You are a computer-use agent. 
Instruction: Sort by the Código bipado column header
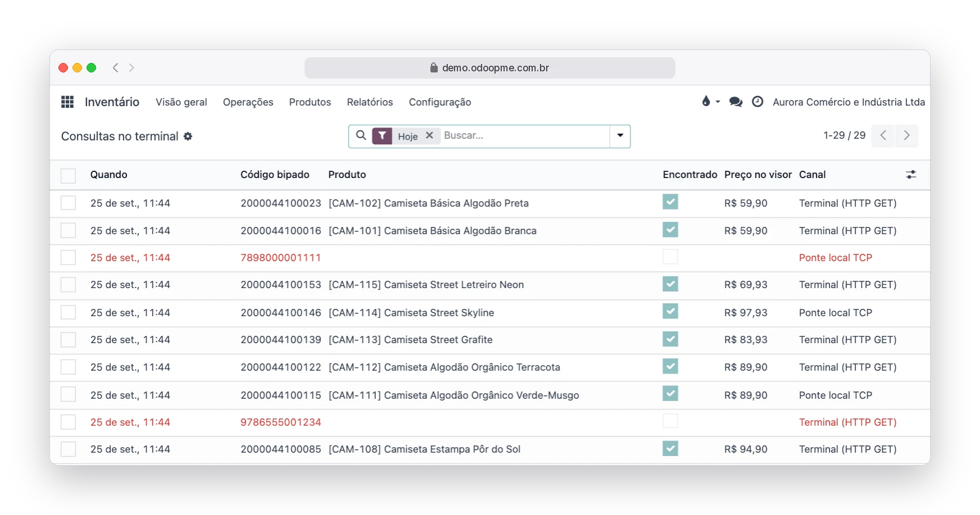pyautogui.click(x=275, y=175)
